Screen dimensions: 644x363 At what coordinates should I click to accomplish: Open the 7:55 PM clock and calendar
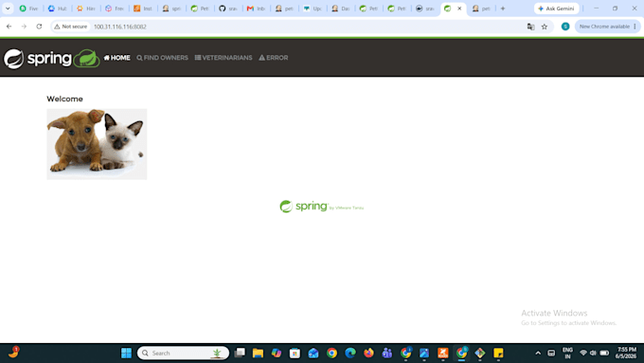[626, 354]
